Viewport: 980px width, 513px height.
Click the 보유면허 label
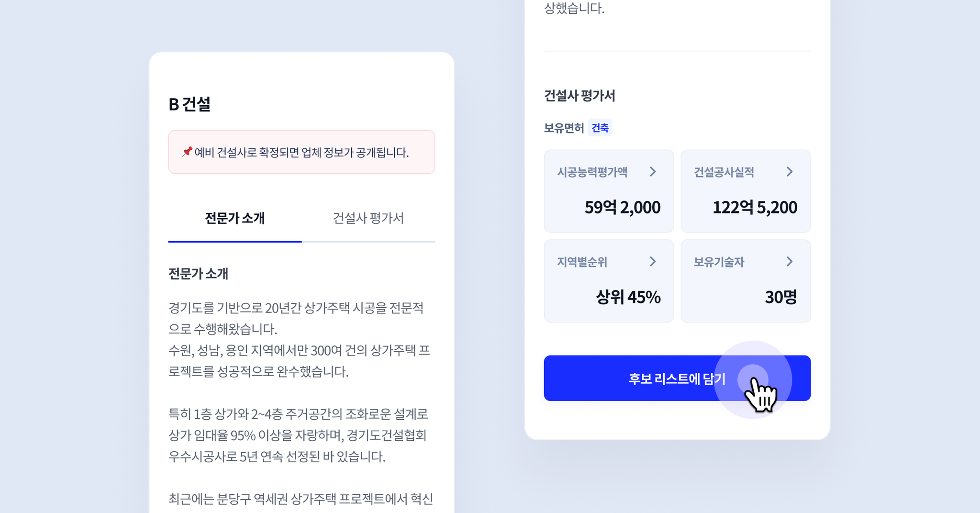(564, 128)
